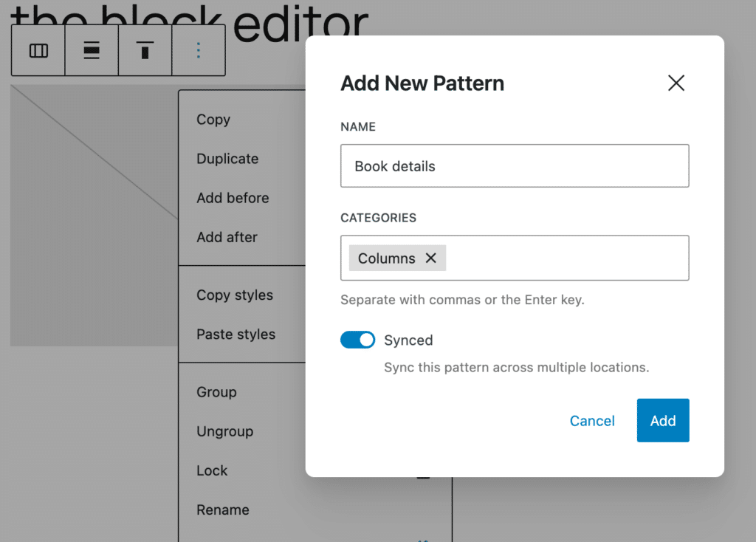Select Add after in the block menu
The height and width of the screenshot is (542, 756).
point(226,237)
